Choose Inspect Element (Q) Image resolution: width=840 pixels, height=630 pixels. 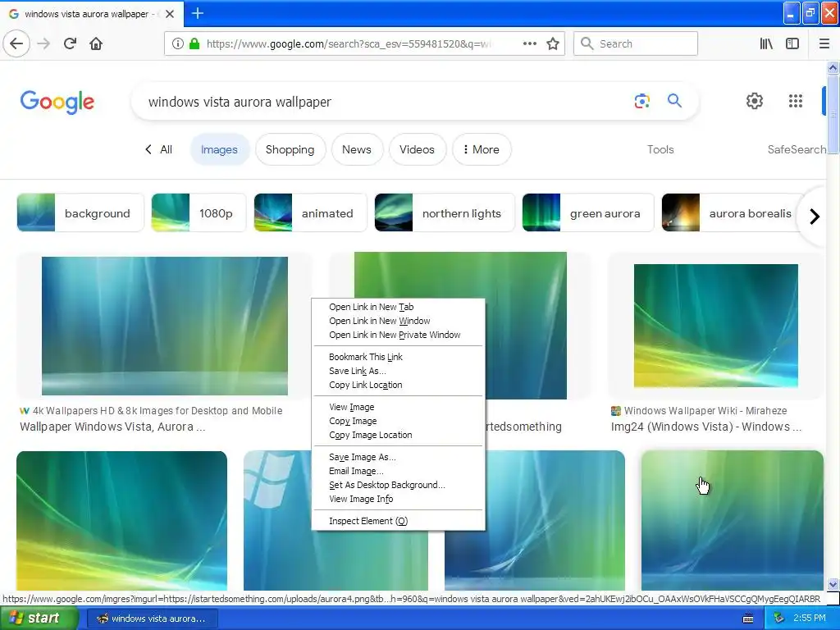tap(398, 521)
